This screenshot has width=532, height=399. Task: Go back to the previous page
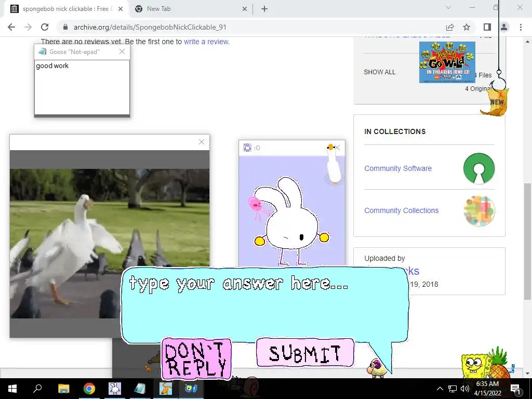[x=11, y=27]
